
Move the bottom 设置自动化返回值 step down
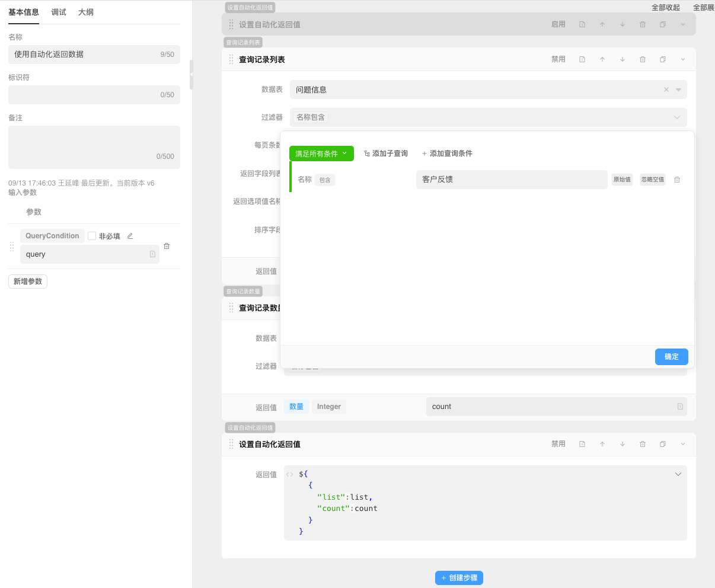(623, 444)
